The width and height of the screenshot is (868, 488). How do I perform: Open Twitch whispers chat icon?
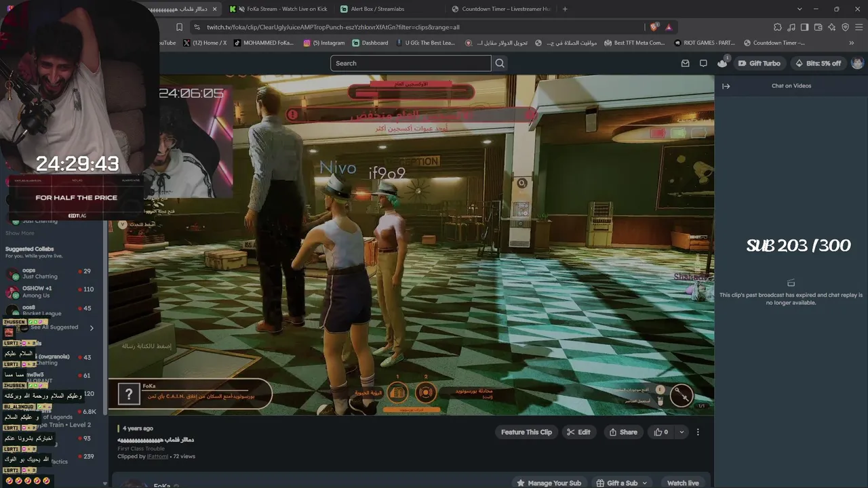point(703,63)
